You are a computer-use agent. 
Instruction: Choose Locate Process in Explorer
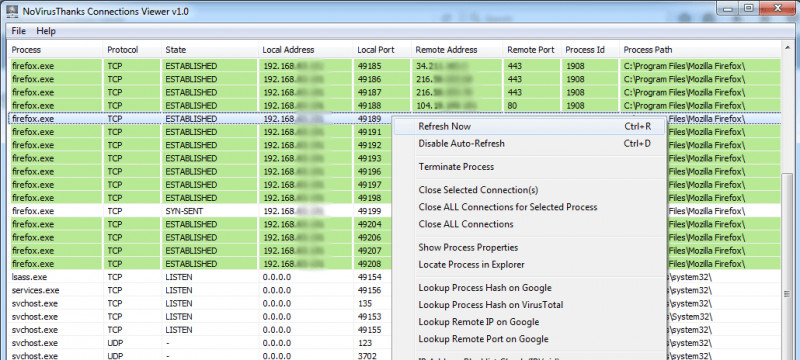(x=530, y=265)
